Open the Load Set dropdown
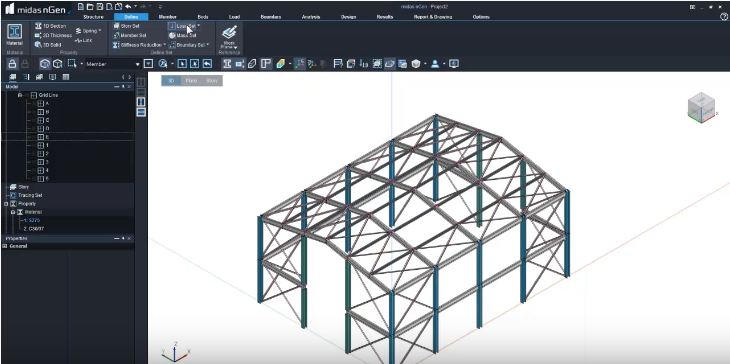 coord(184,26)
